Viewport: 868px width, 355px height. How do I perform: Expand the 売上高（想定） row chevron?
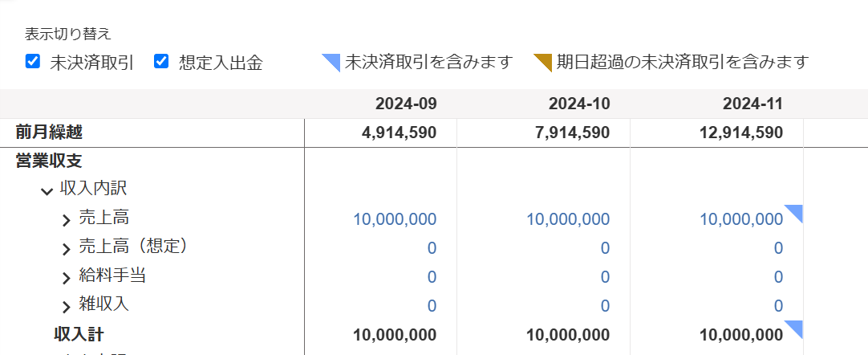(67, 249)
